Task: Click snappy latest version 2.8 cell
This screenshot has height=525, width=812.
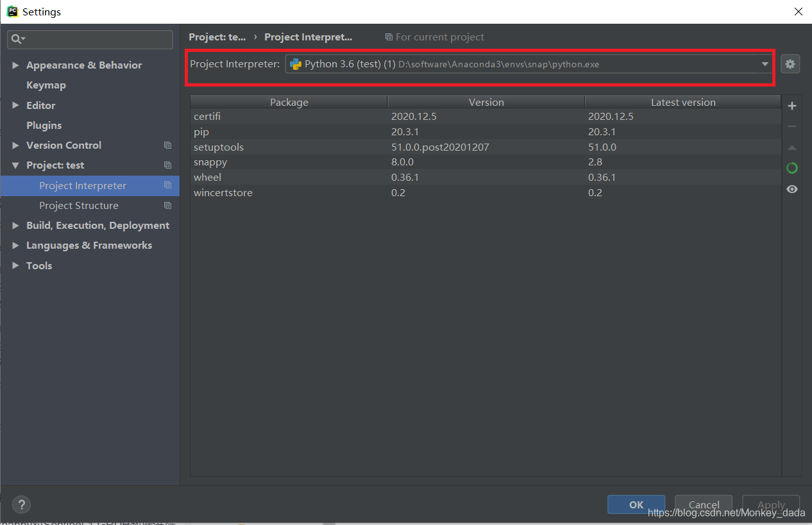Action: click(595, 162)
